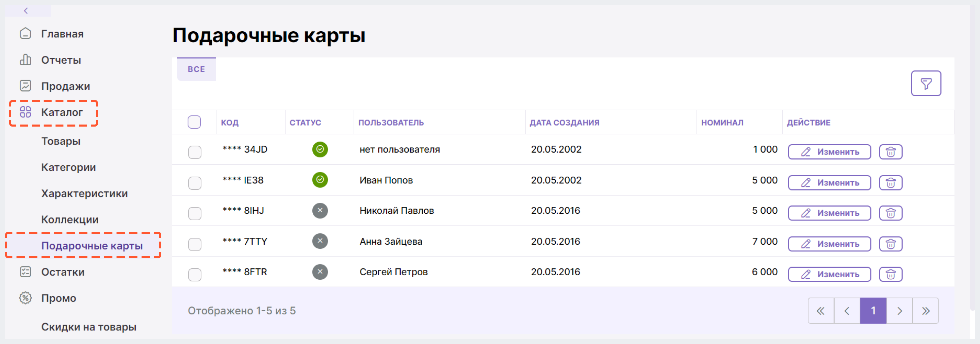Expand the Каталог sidebar section
Viewport: 980px width, 344px height.
[62, 113]
